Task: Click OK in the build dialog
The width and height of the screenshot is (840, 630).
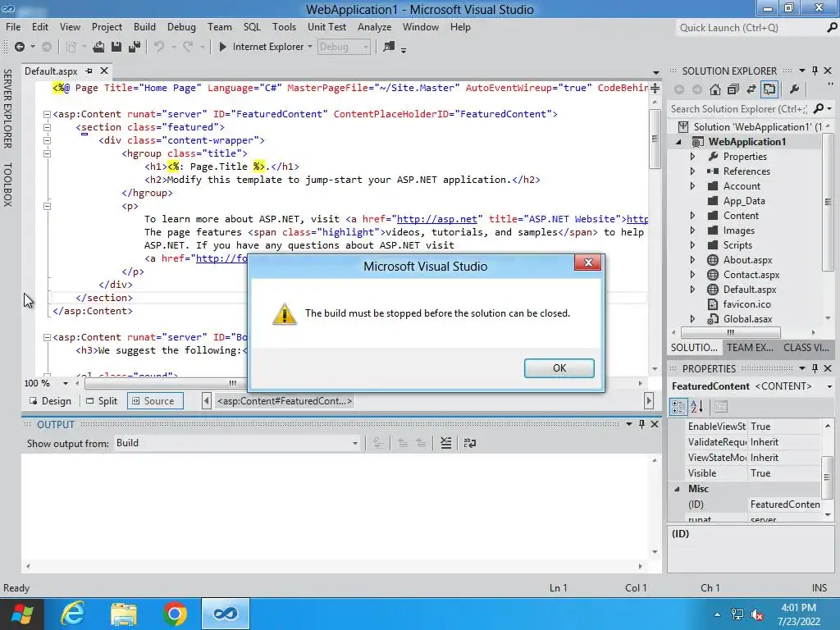Action: tap(559, 368)
